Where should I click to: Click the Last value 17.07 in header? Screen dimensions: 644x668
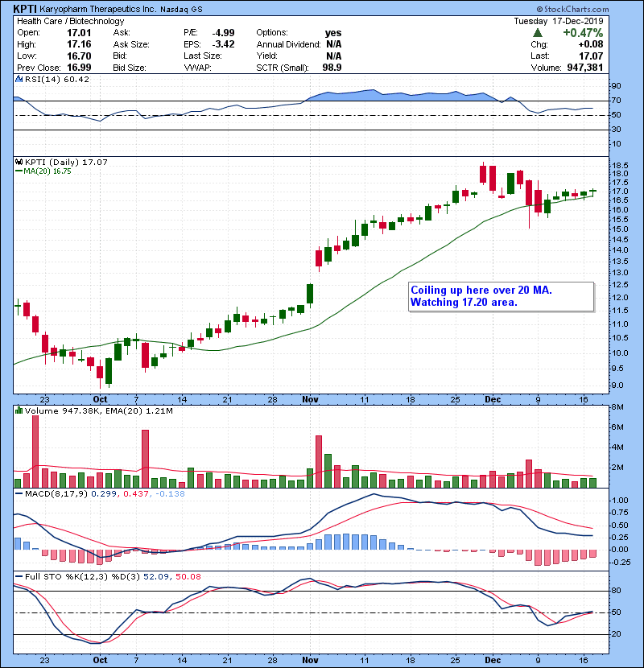(x=591, y=56)
